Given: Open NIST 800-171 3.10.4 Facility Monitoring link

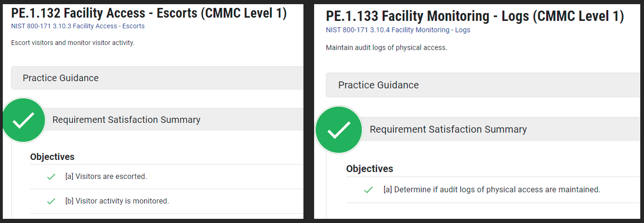Looking at the screenshot, I should point(398,30).
